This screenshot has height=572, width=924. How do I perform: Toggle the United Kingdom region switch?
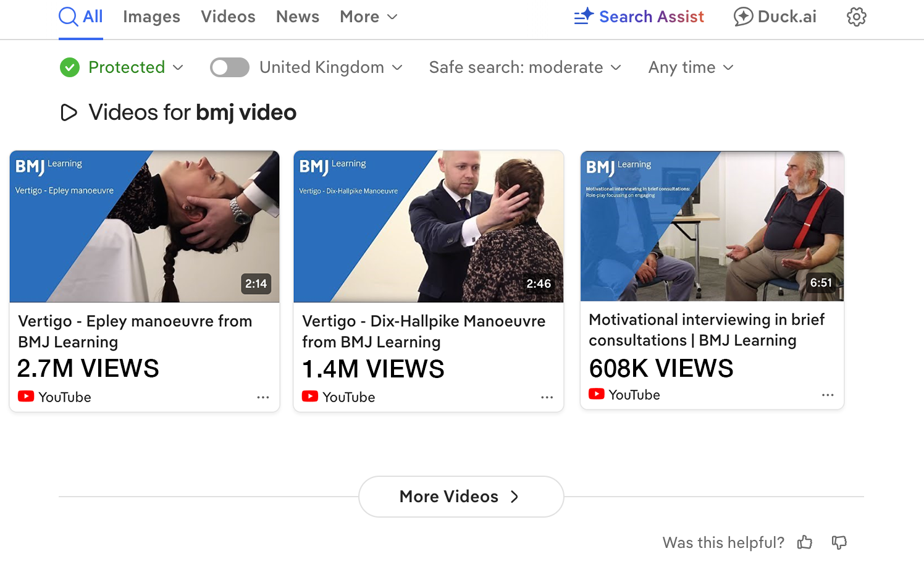click(230, 67)
